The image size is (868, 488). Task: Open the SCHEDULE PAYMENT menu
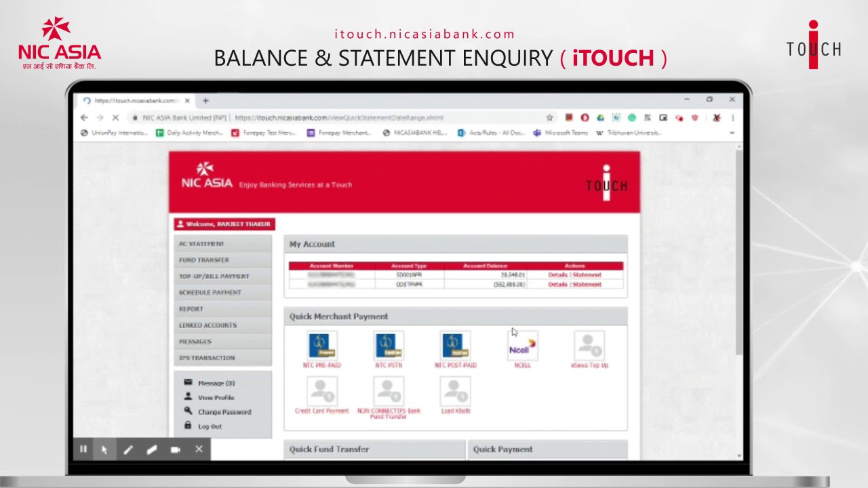pos(223,293)
